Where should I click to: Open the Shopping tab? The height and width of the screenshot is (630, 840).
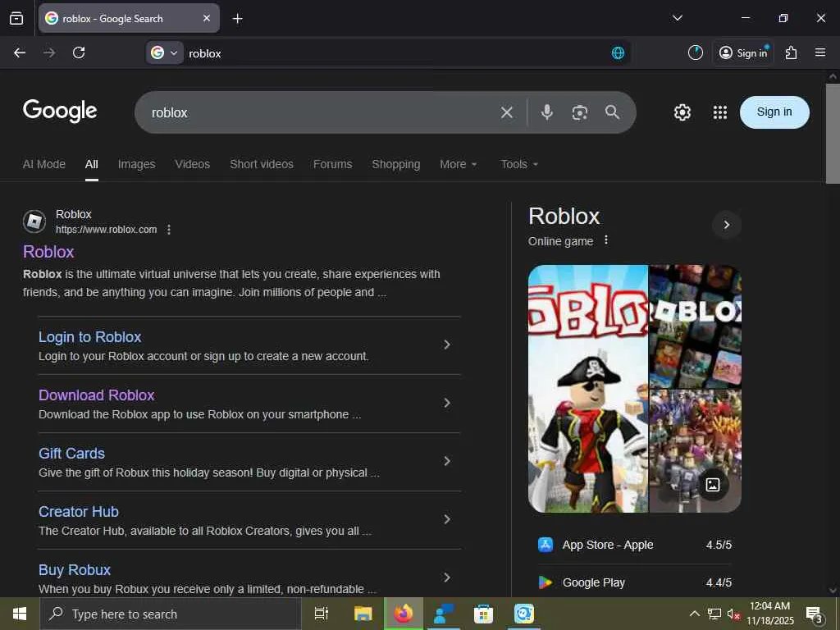pyautogui.click(x=396, y=164)
